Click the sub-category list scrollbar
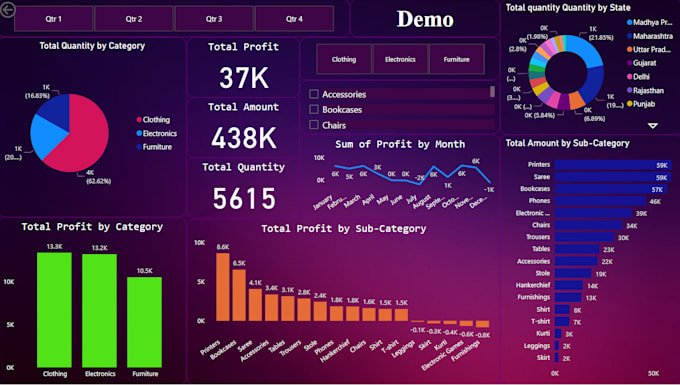 pyautogui.click(x=492, y=91)
